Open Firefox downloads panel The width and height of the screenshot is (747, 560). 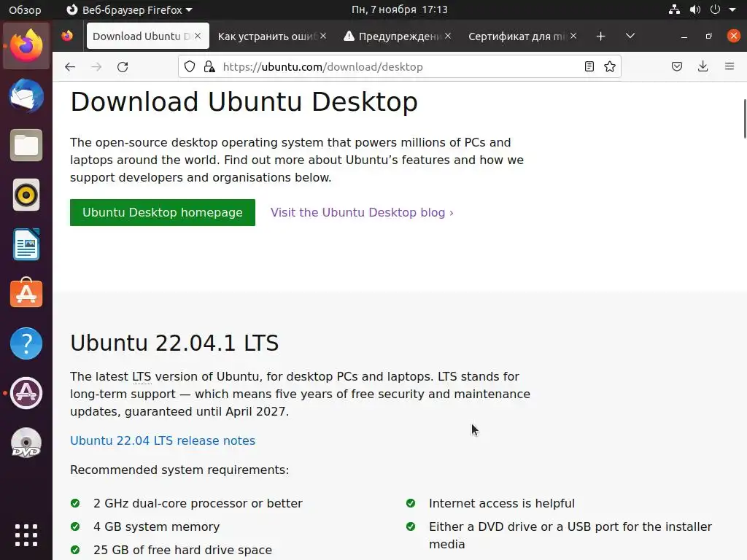coord(703,67)
